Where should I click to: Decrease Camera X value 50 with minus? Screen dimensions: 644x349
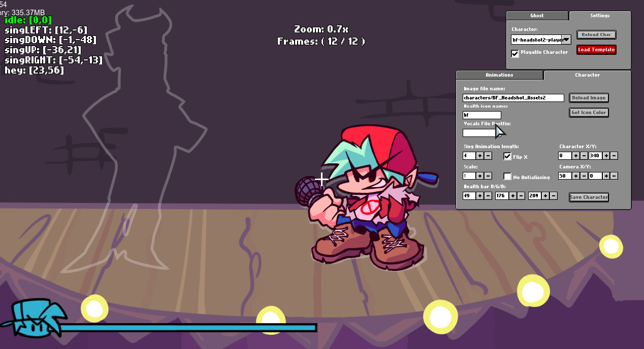[584, 176]
